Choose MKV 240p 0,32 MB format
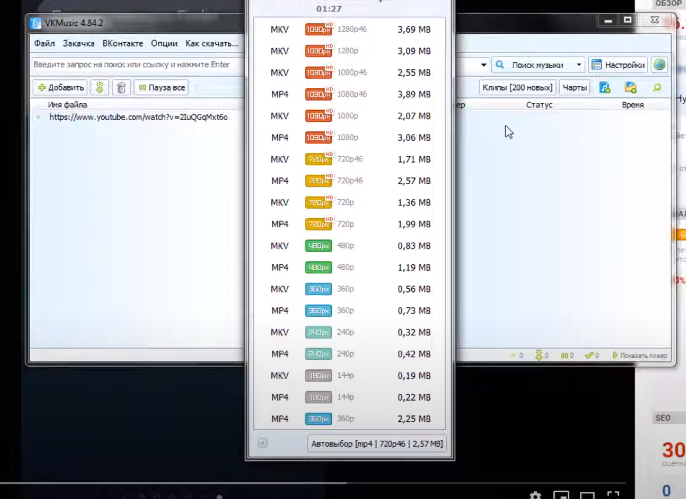This screenshot has width=686, height=499. click(x=350, y=332)
